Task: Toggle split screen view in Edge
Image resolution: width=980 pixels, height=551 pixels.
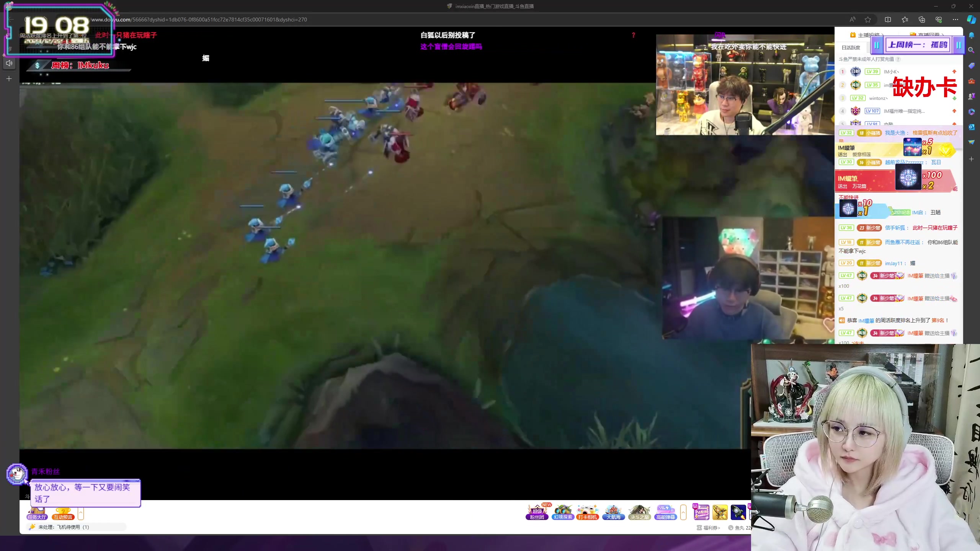Action: coord(888,20)
